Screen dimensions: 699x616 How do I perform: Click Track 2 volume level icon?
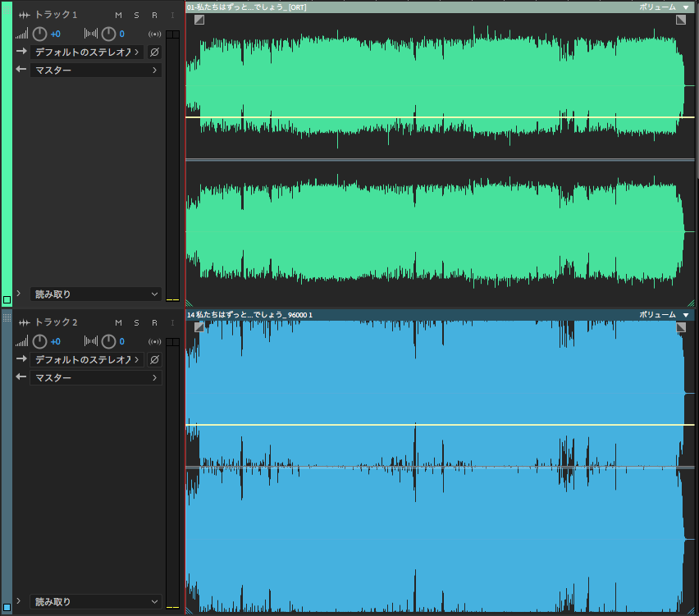tap(22, 341)
